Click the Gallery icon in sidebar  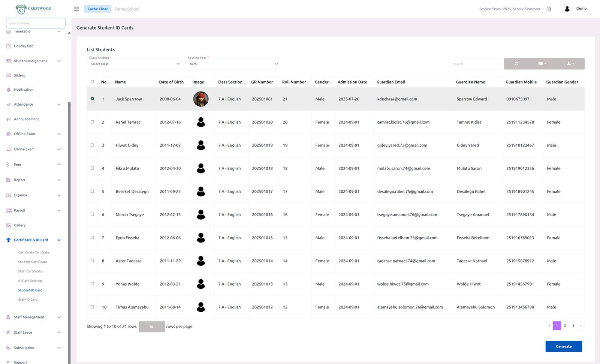point(9,225)
